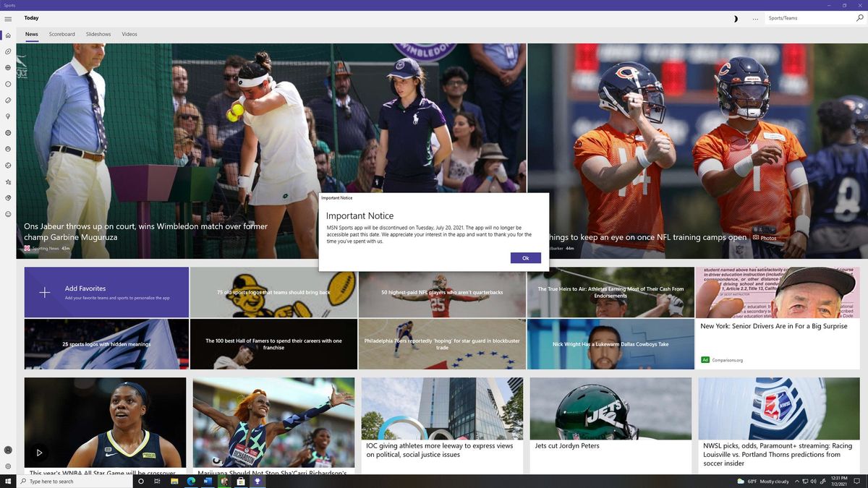This screenshot has width=868, height=488.
Task: Play the WNBA All Star Game video
Action: pyautogui.click(x=39, y=452)
